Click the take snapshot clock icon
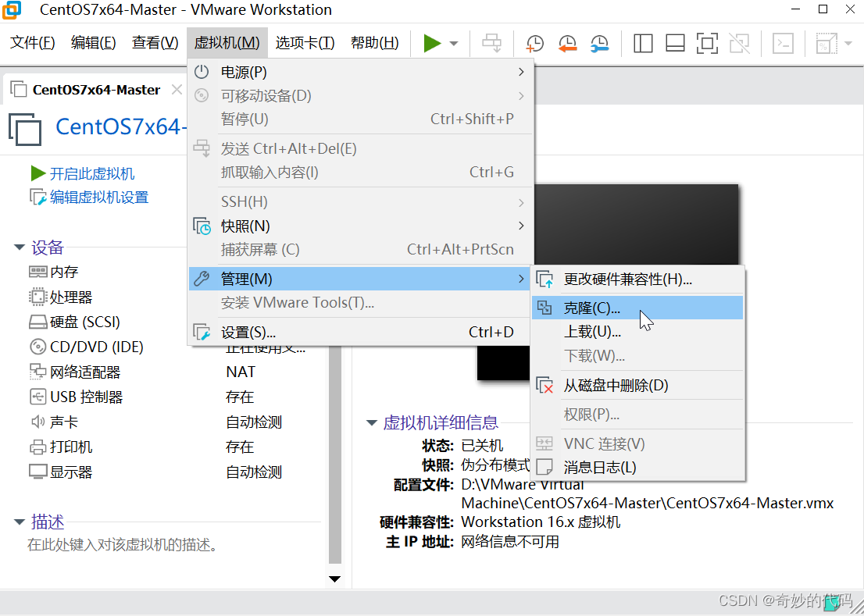 pyautogui.click(x=534, y=44)
